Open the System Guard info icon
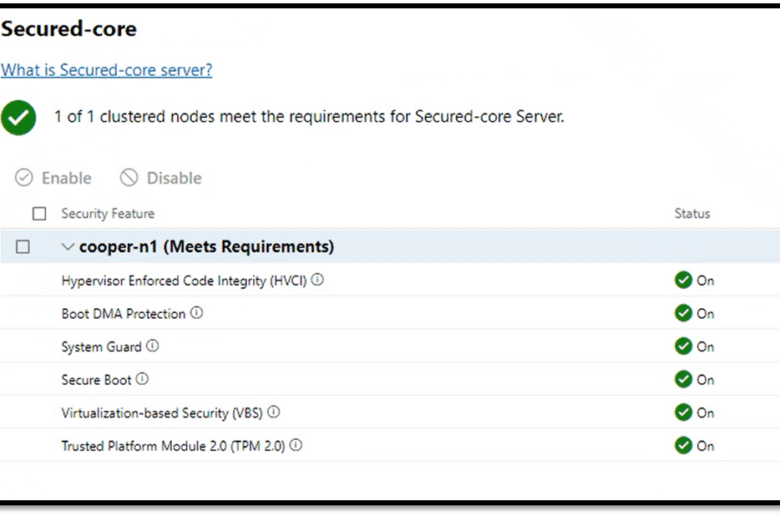 pyautogui.click(x=153, y=346)
